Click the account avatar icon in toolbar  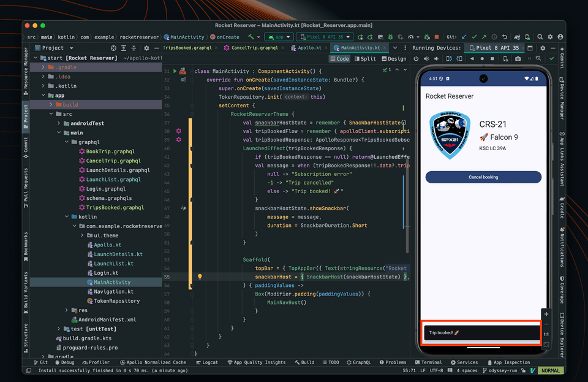[x=560, y=37]
